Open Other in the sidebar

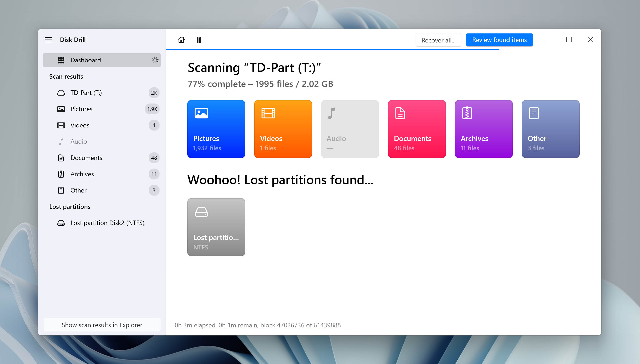(102, 190)
